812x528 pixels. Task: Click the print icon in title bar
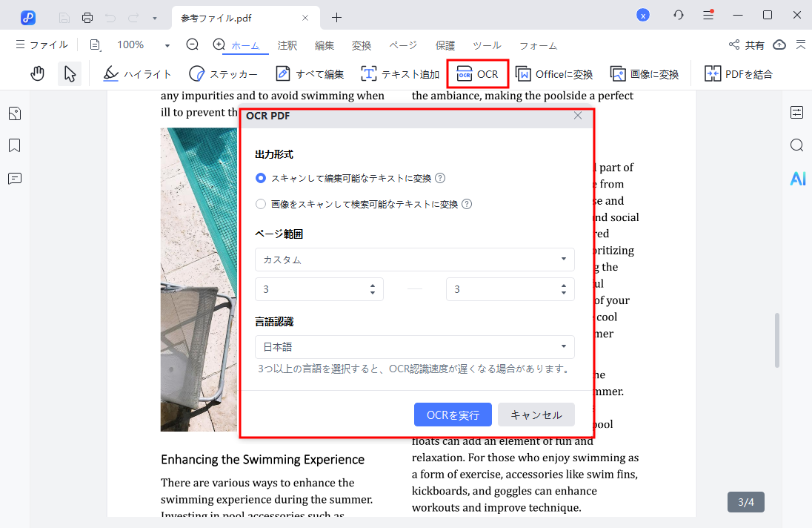[87, 16]
